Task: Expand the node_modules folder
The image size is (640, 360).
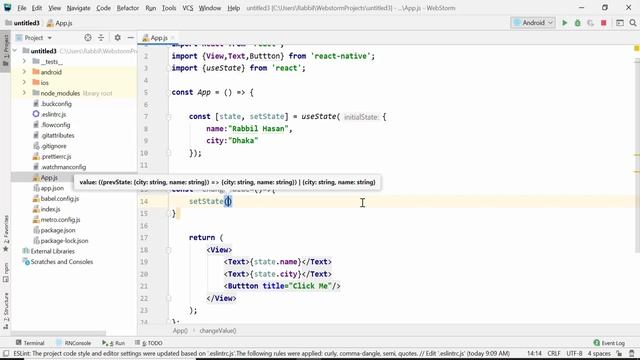Action: (24, 93)
